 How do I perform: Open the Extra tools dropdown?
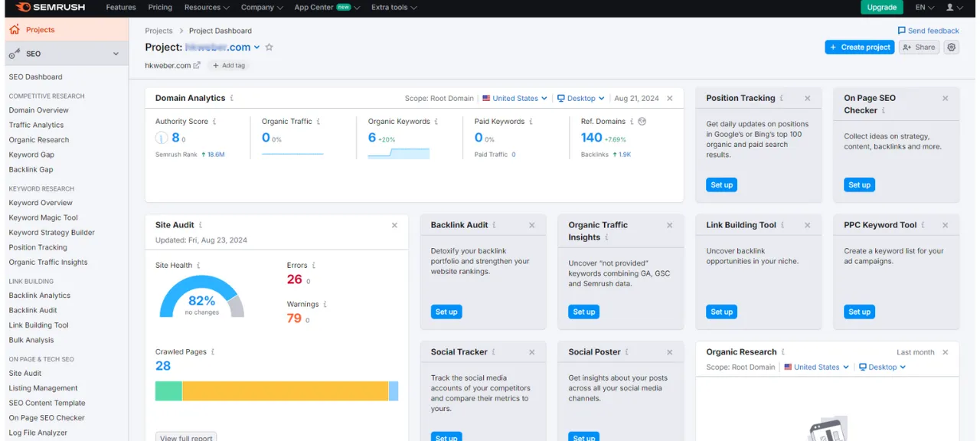coord(394,8)
